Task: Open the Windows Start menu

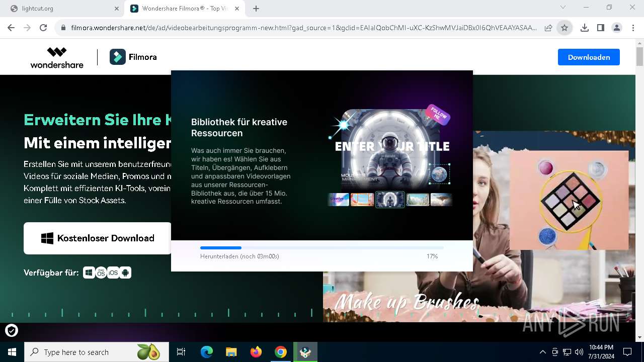Action: point(12,352)
